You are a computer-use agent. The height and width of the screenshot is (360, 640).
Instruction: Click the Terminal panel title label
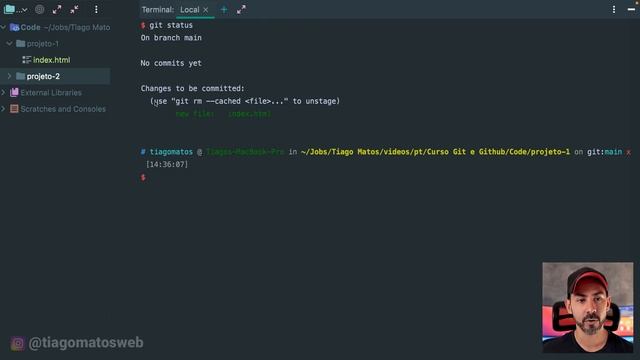[x=158, y=9]
